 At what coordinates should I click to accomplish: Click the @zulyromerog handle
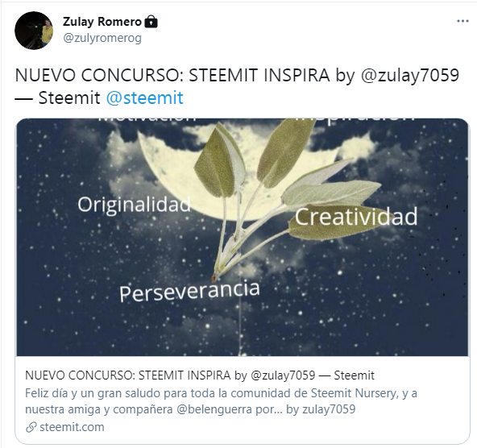click(x=102, y=38)
